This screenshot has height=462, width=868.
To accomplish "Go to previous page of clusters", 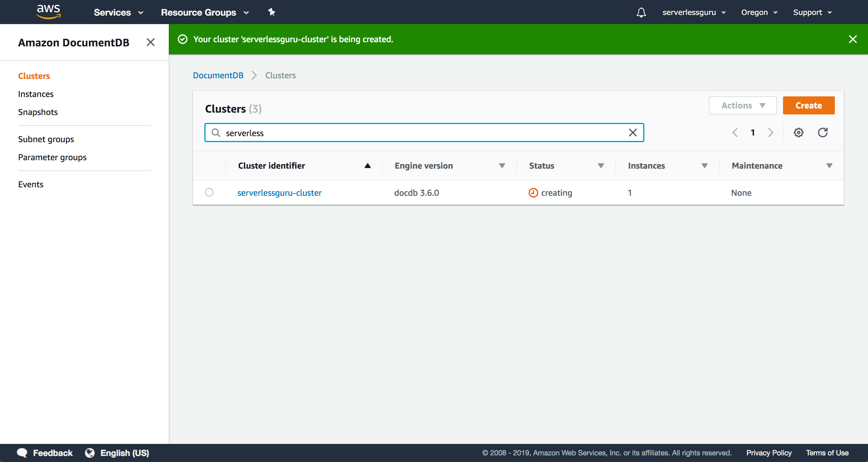I will click(735, 132).
